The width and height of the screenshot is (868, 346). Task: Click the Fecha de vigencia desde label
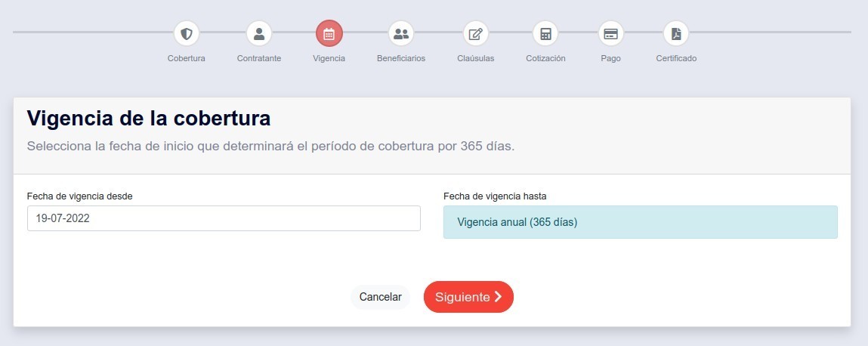point(80,196)
